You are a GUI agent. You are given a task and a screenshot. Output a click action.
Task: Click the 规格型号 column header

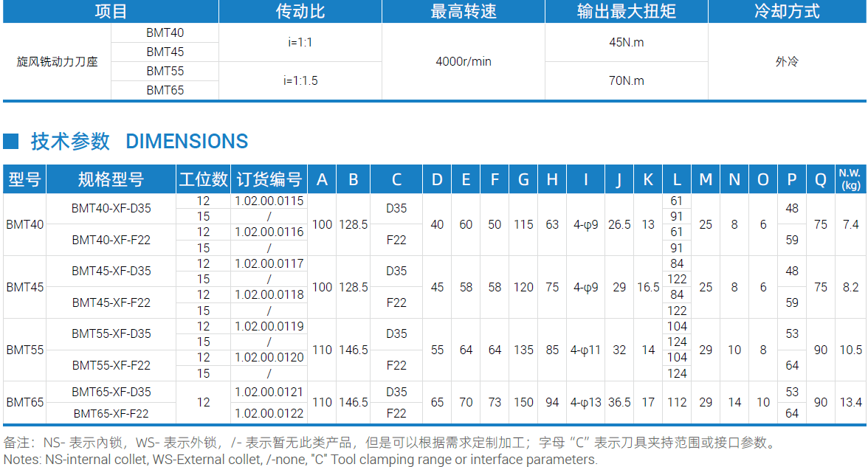click(111, 179)
